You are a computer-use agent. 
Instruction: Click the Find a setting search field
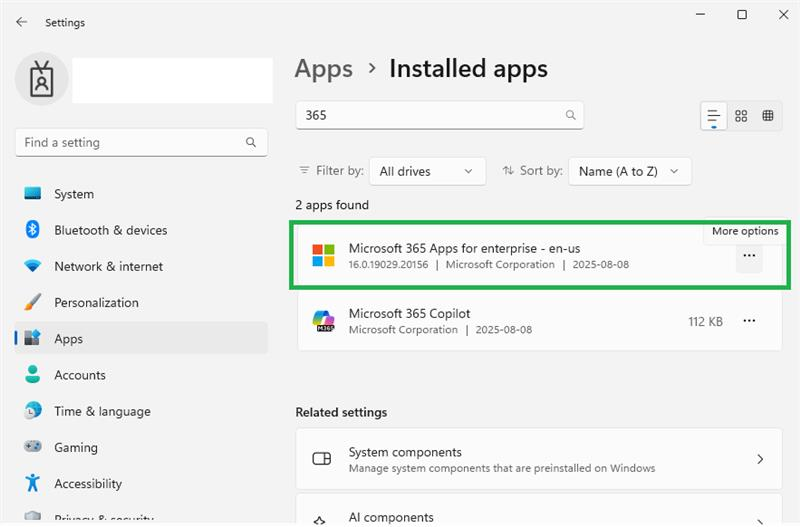point(141,142)
